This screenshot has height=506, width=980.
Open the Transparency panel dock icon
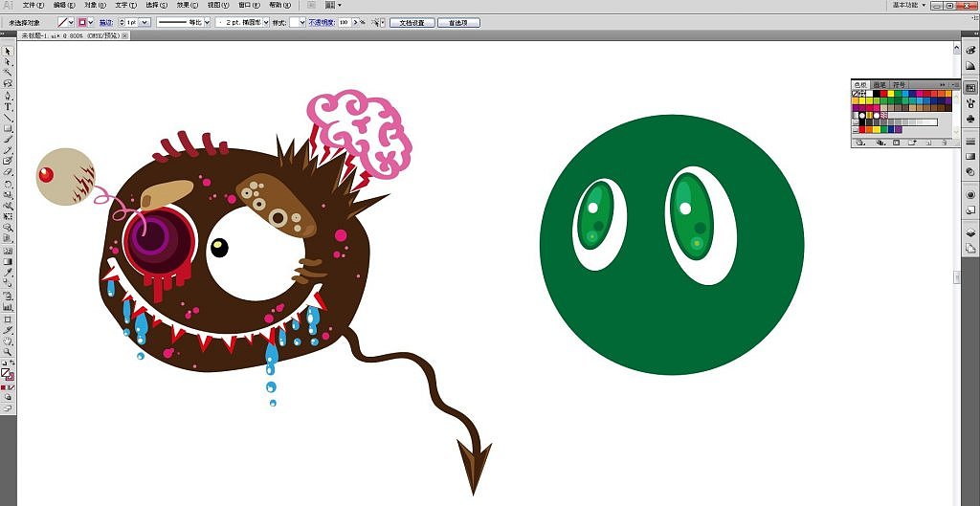[970, 171]
